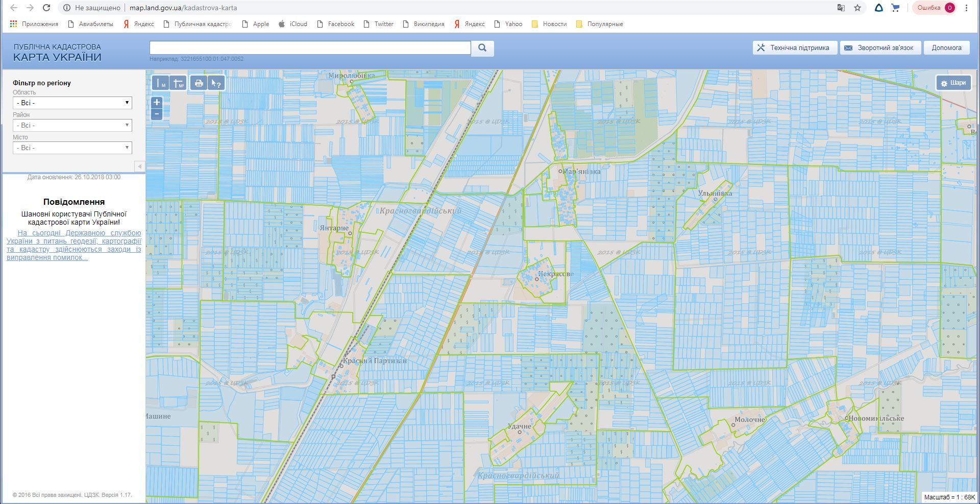Viewport: 980px width, 504px height.
Task: Select the distance measurement tool
Action: (x=160, y=83)
